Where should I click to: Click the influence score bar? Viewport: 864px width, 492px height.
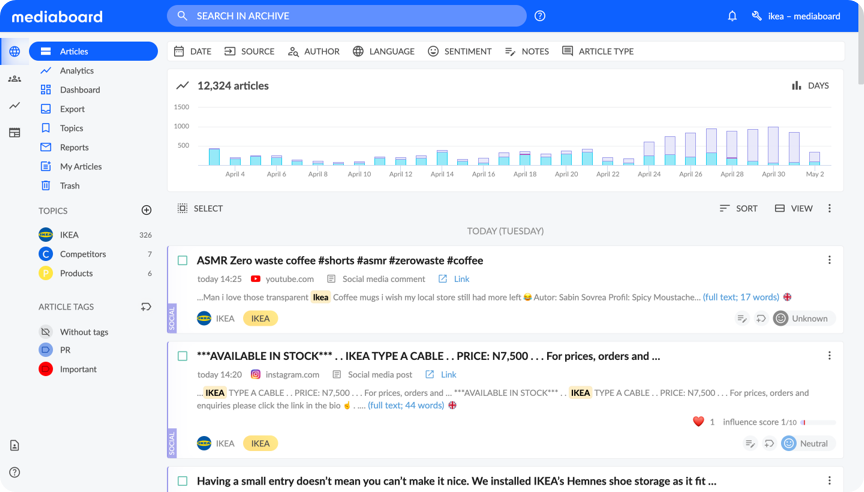pos(818,423)
